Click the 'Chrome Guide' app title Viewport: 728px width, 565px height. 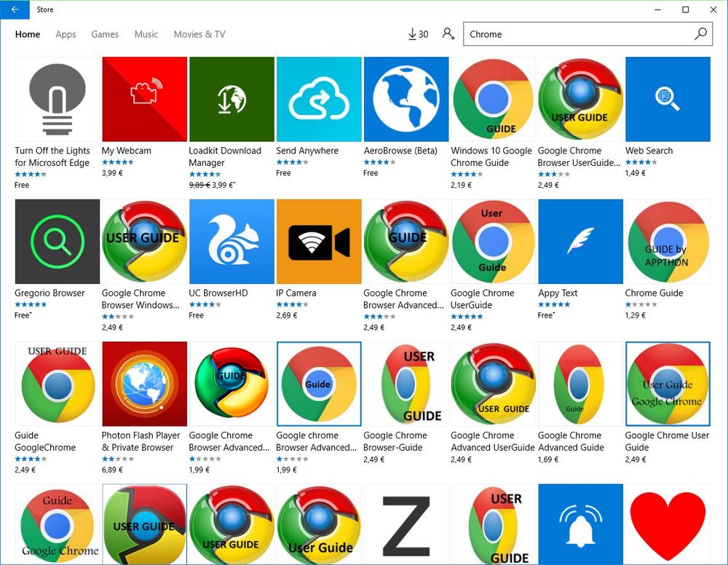tap(654, 293)
